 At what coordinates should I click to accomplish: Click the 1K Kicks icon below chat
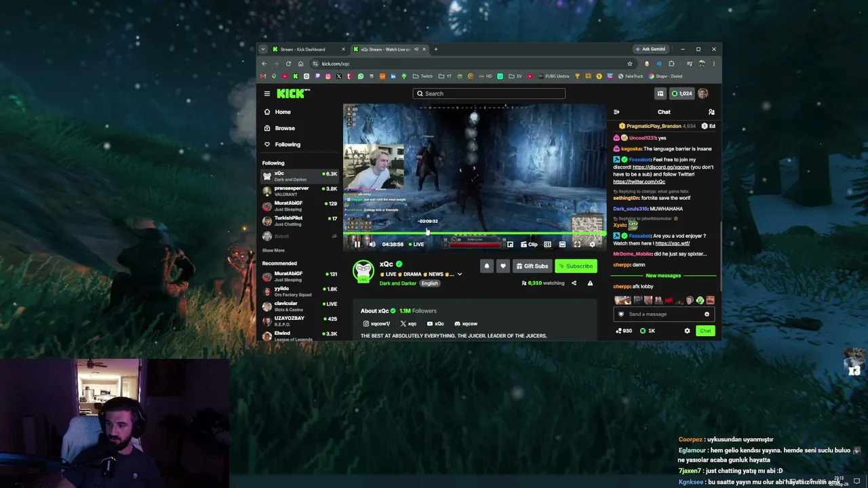coord(648,331)
